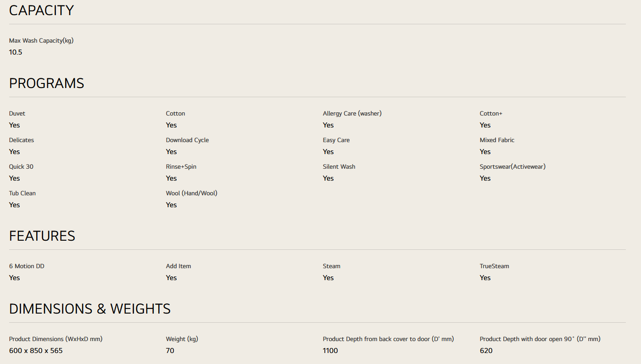The width and height of the screenshot is (641, 364).
Task: Click the Weight (kg) label
Action: click(x=182, y=339)
